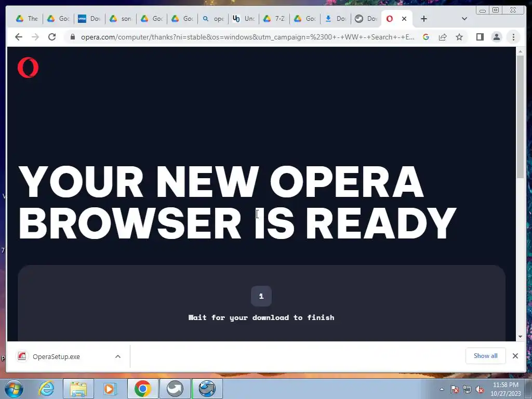Screen dimensions: 532x399
Task: Click the step 1 number badge
Action: coord(261,296)
